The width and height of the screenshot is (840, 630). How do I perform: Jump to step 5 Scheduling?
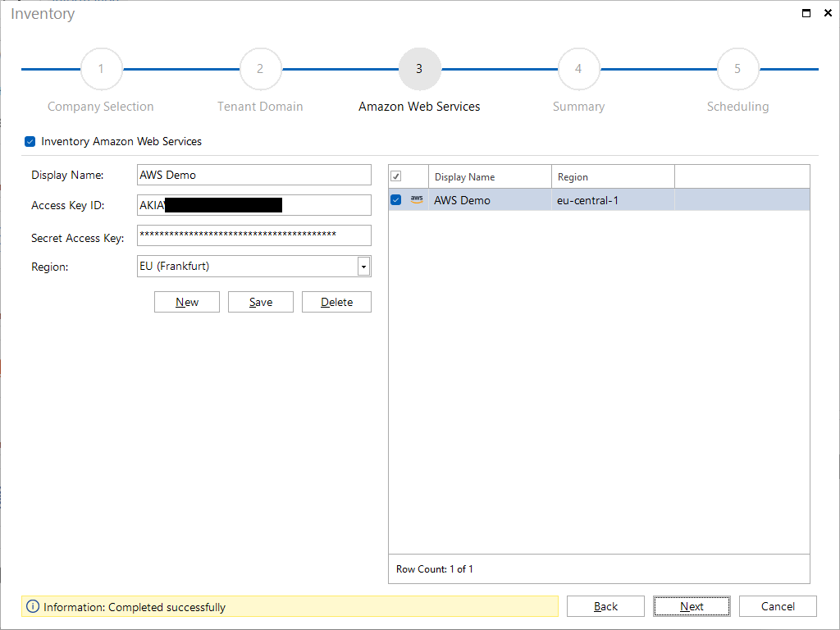737,69
